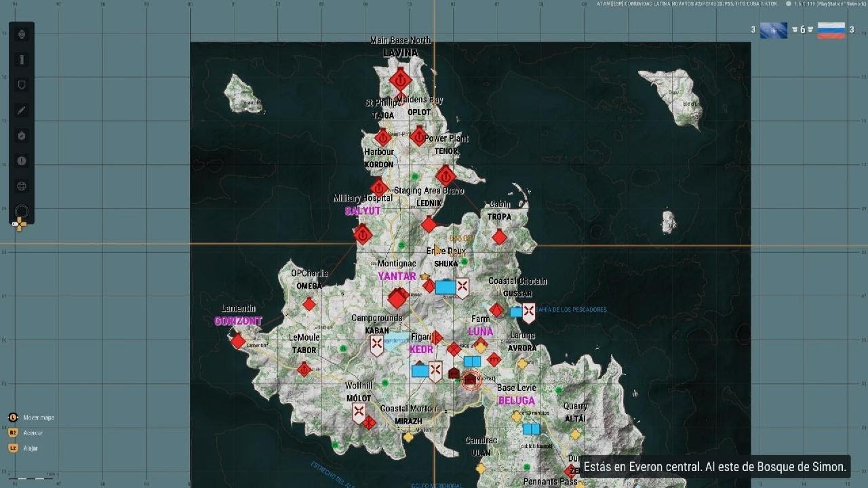Select the crossed-swords flag under Wolfhill Mólot
This screenshot has width=868, height=488.
click(x=359, y=413)
